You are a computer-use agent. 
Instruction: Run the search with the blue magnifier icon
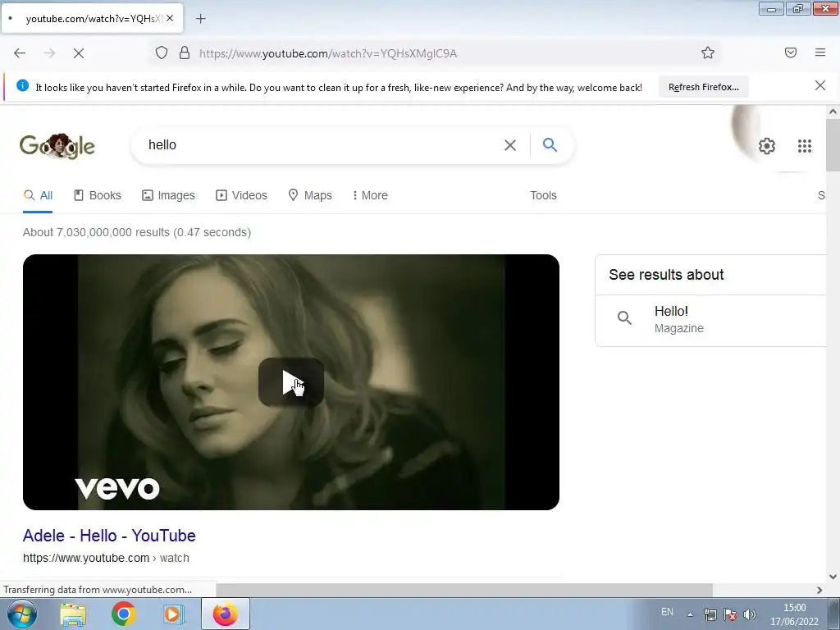[x=550, y=144]
